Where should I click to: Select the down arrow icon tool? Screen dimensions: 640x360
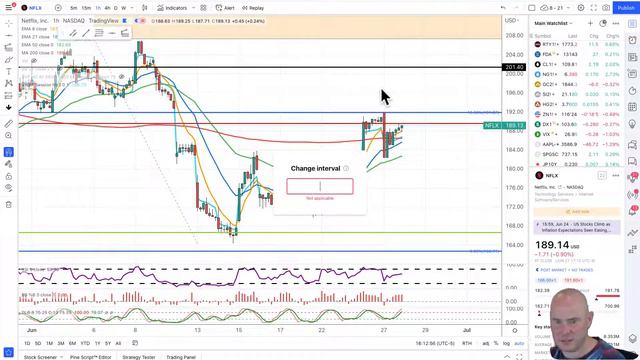point(9,107)
